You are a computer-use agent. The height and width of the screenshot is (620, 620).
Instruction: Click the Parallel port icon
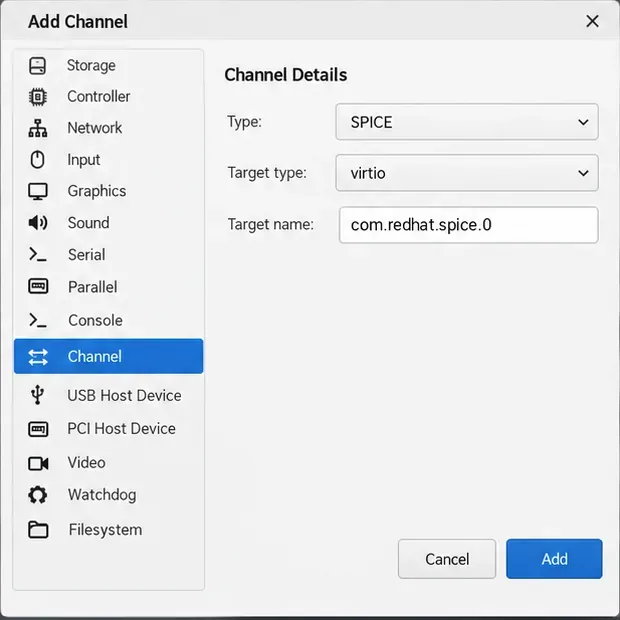[x=38, y=286]
